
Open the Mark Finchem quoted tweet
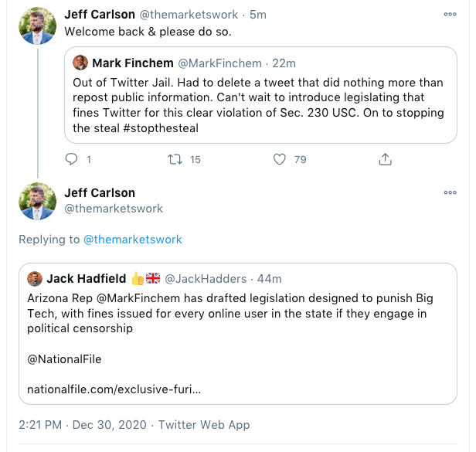[x=259, y=105]
